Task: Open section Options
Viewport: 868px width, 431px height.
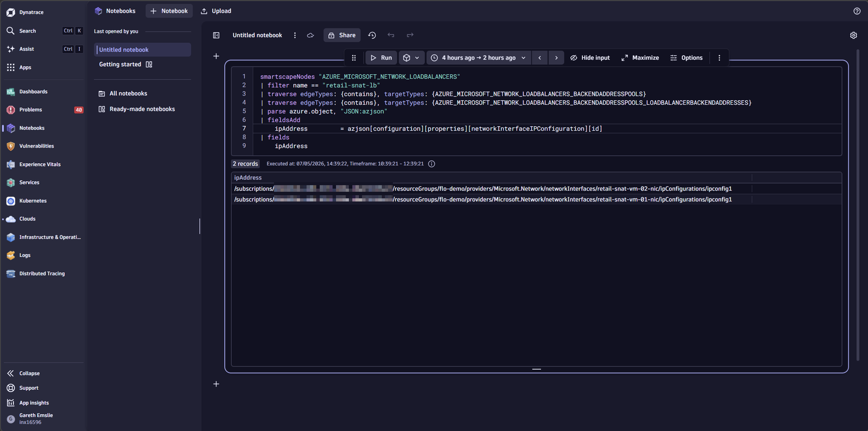Action: (x=686, y=58)
